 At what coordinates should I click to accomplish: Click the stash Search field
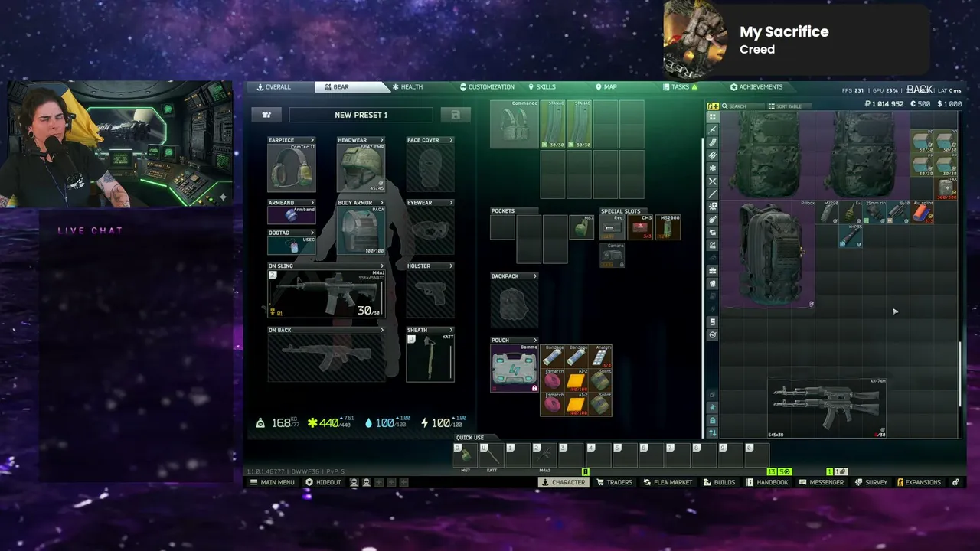(x=742, y=106)
